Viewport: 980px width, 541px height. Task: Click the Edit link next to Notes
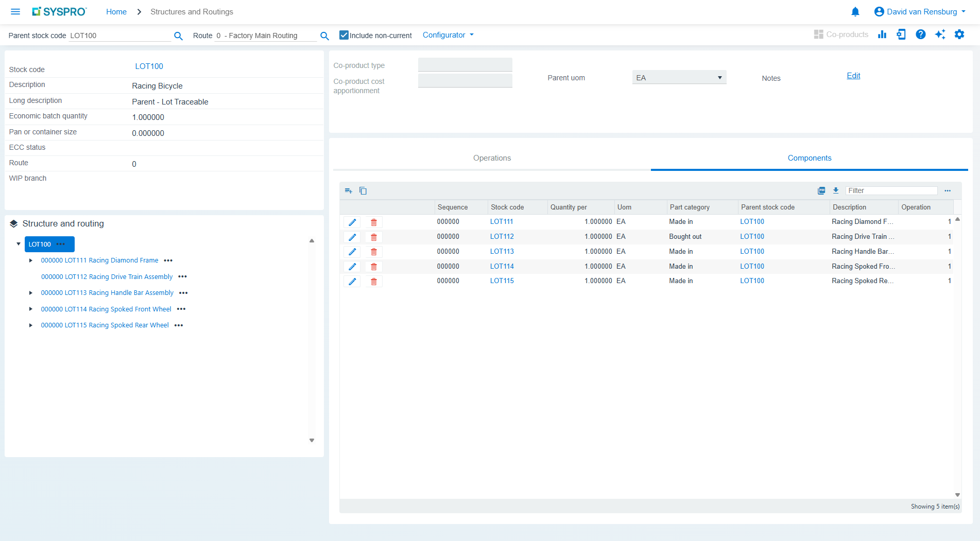click(x=853, y=76)
